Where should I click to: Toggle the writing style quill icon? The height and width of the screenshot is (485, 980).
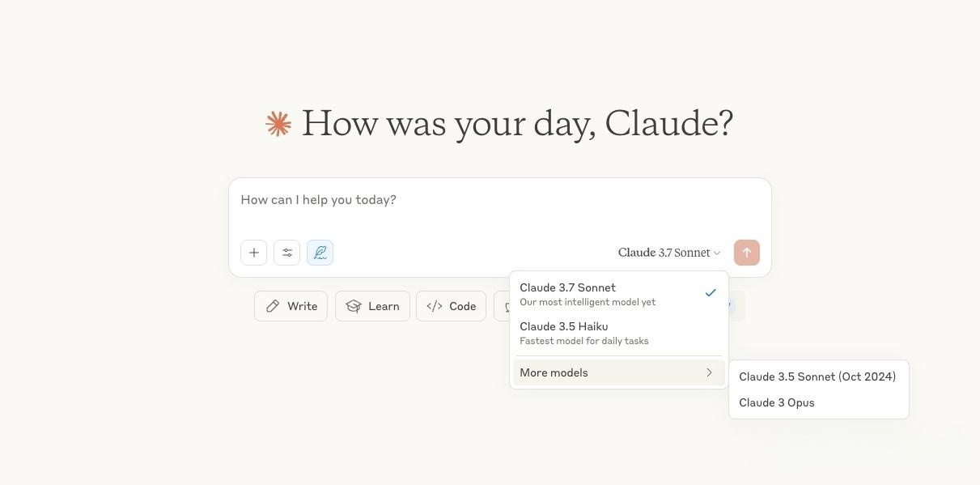pyautogui.click(x=320, y=253)
